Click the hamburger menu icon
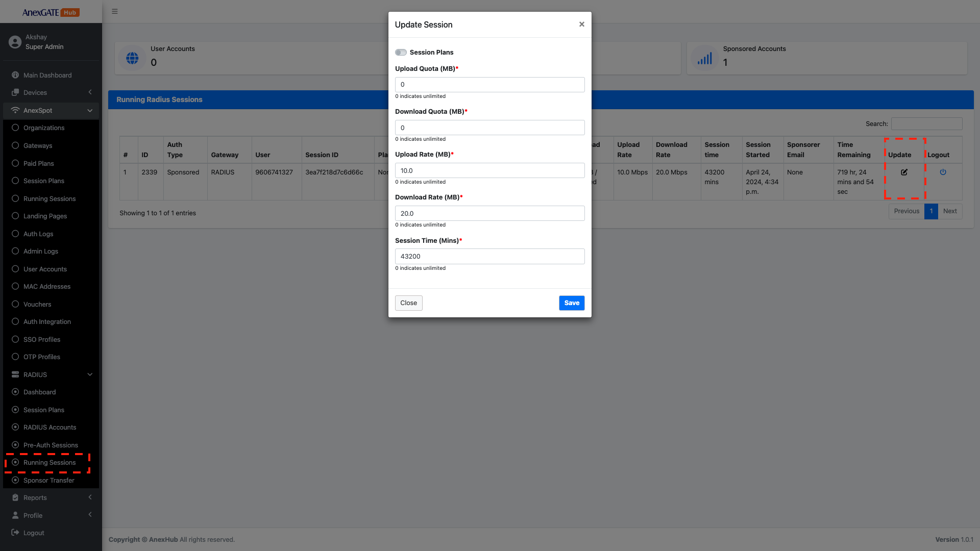980x551 pixels. pyautogui.click(x=115, y=11)
